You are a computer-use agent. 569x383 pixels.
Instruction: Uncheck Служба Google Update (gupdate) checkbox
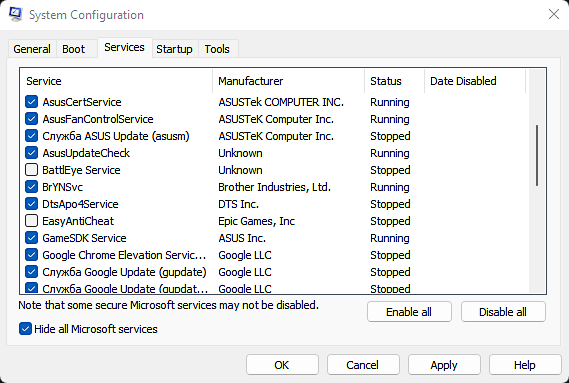32,272
